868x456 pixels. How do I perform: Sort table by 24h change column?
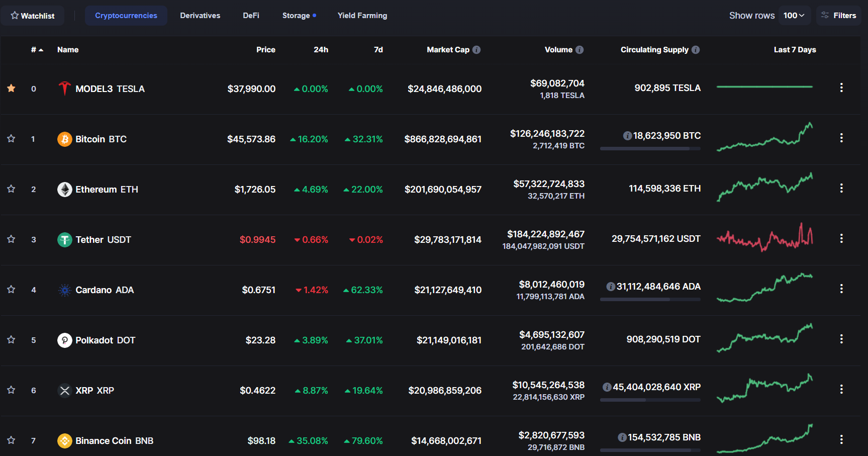(x=321, y=50)
